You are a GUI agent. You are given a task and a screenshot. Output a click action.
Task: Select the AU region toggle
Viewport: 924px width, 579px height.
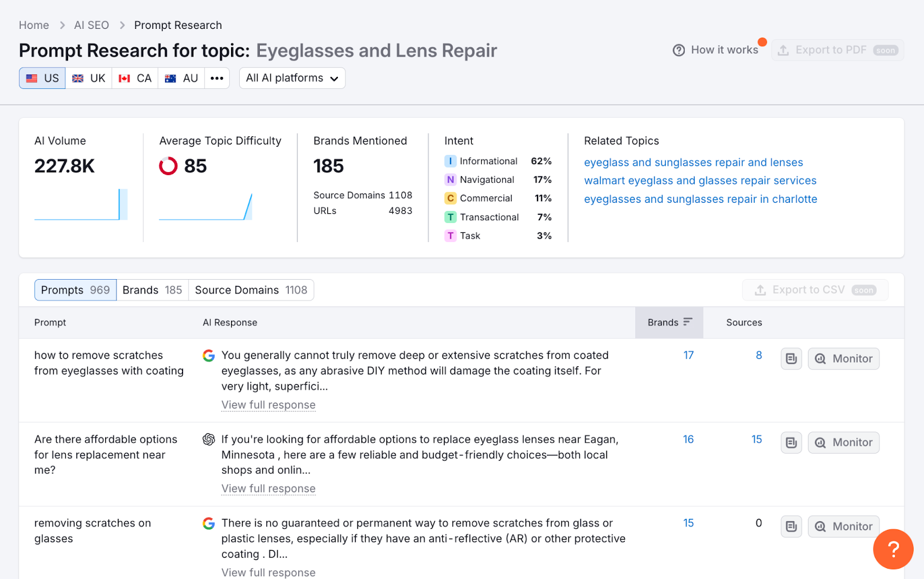(x=181, y=78)
